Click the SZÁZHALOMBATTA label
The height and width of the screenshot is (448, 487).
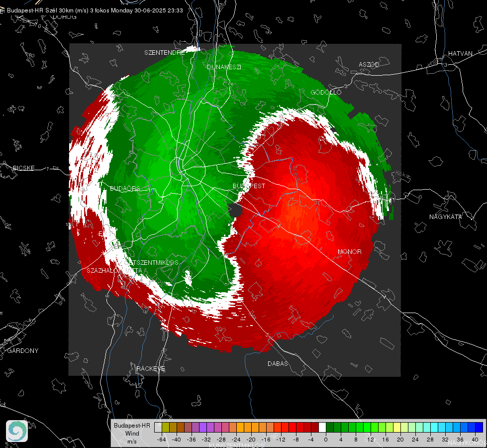coord(114,270)
